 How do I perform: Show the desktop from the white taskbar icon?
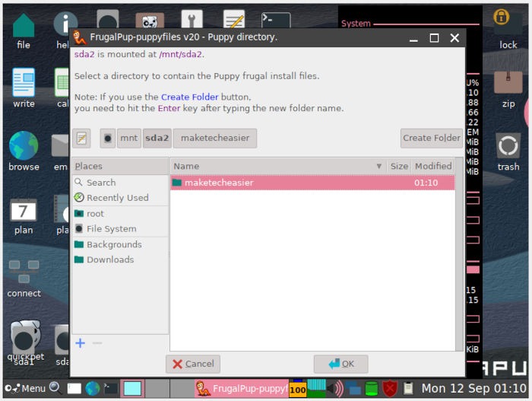pos(74,388)
